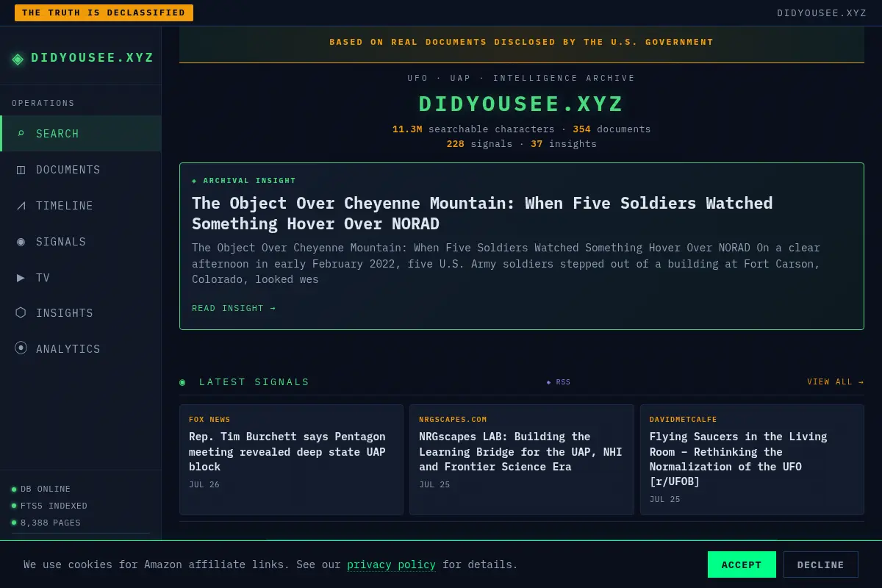Open the VIEW ALL signals link
Screen dimensions: 882x588
click(x=836, y=382)
